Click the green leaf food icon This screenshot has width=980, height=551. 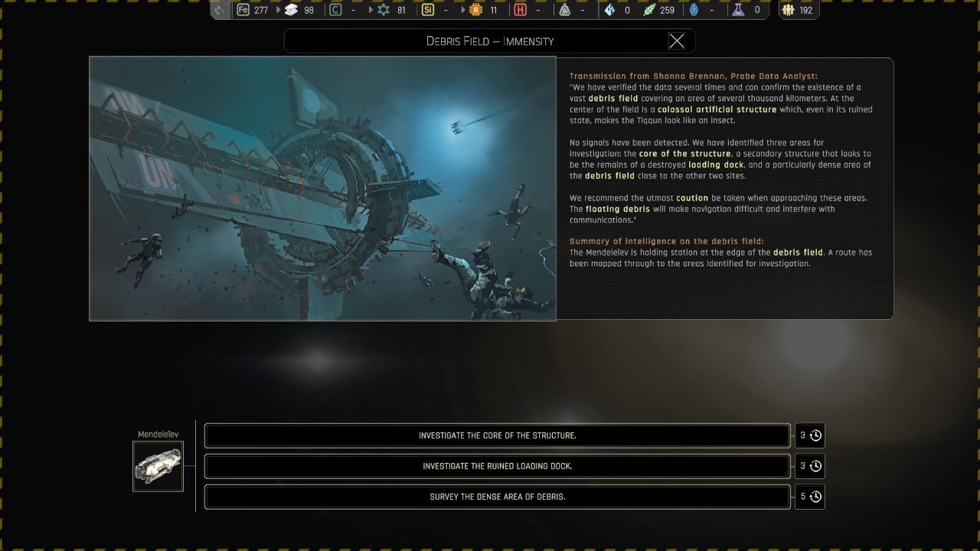649,10
